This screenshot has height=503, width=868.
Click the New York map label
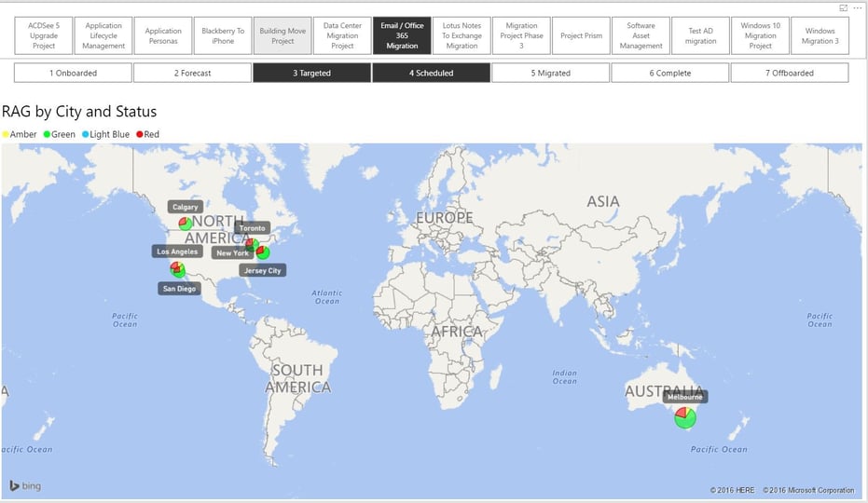232,252
